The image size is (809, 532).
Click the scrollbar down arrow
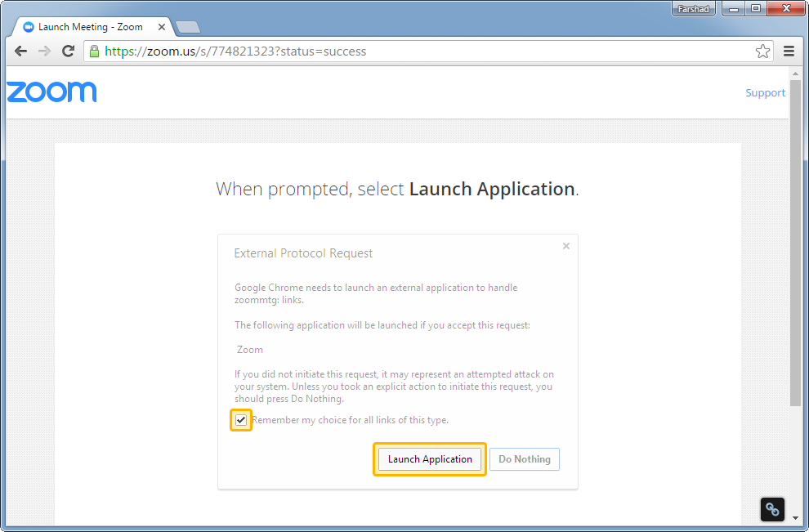[x=795, y=517]
